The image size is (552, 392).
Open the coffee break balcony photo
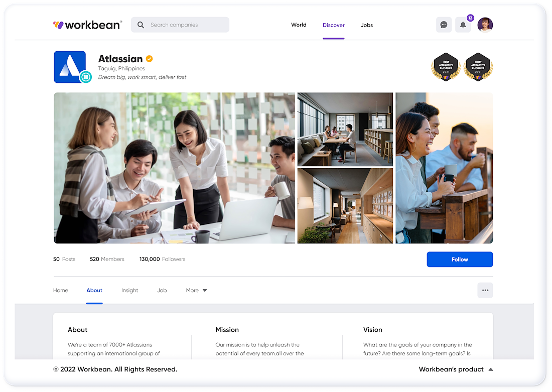click(x=444, y=168)
